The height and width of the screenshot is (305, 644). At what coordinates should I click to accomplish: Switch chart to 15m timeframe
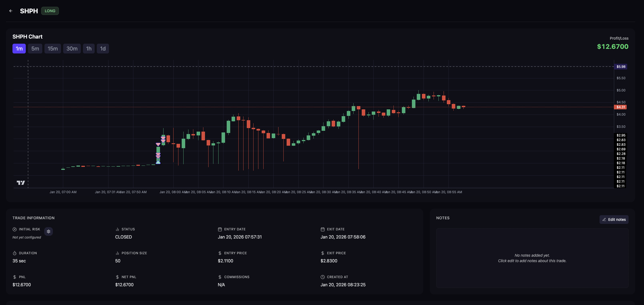pyautogui.click(x=53, y=49)
